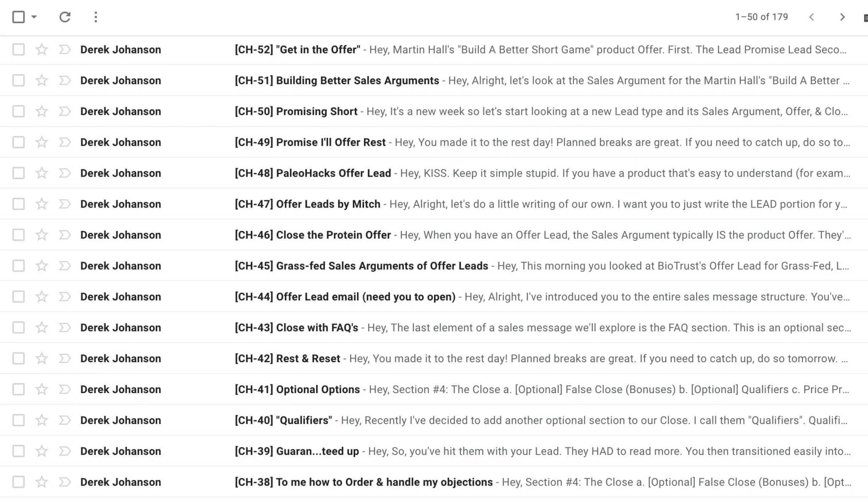868x502 pixels.
Task: Click the 1–50 of 179 page counter
Action: 762,17
